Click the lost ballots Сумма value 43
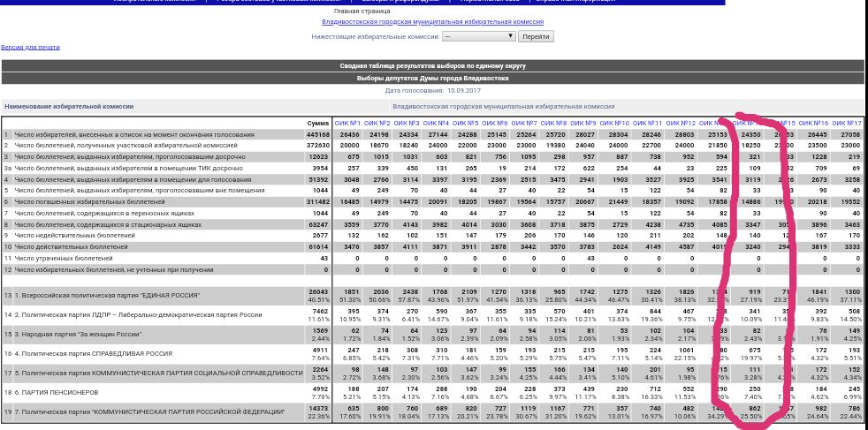Image resolution: width=868 pixels, height=430 pixels. (x=324, y=259)
